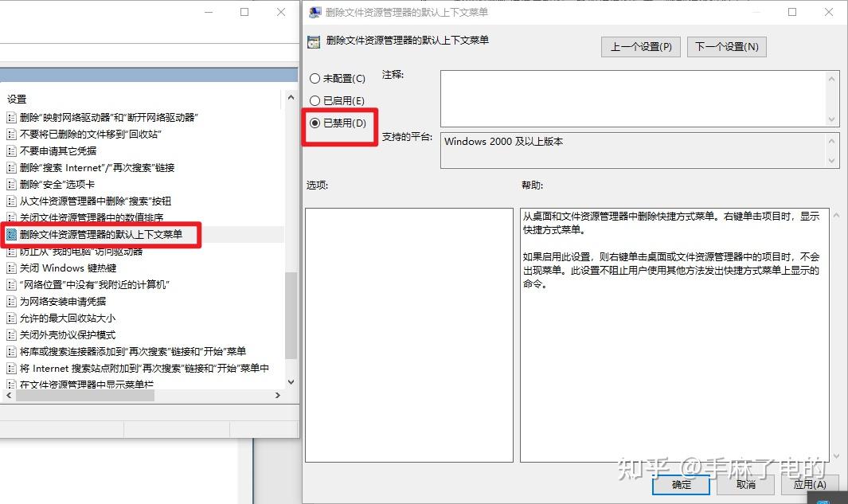This screenshot has width=848, height=504.
Task: Click the 下一个设置(N) button
Action: pos(726,46)
